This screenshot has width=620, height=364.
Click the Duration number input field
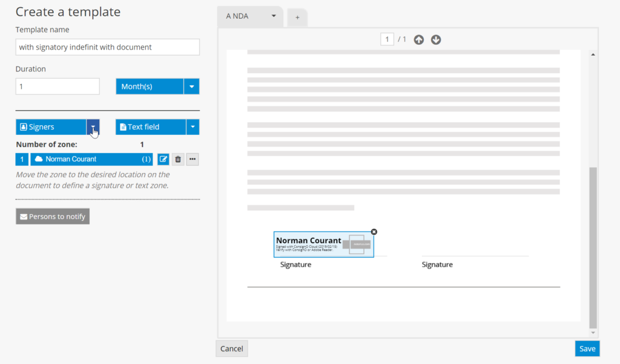click(x=58, y=86)
